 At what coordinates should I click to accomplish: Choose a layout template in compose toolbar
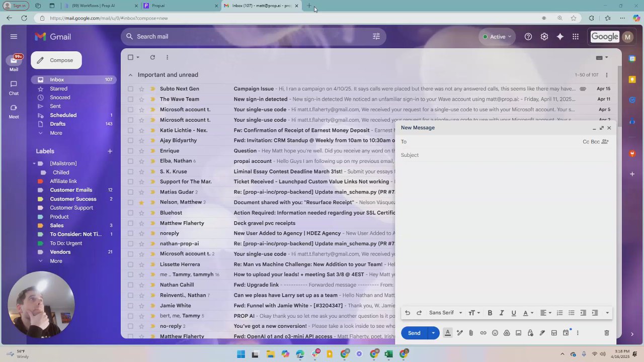pos(554,333)
